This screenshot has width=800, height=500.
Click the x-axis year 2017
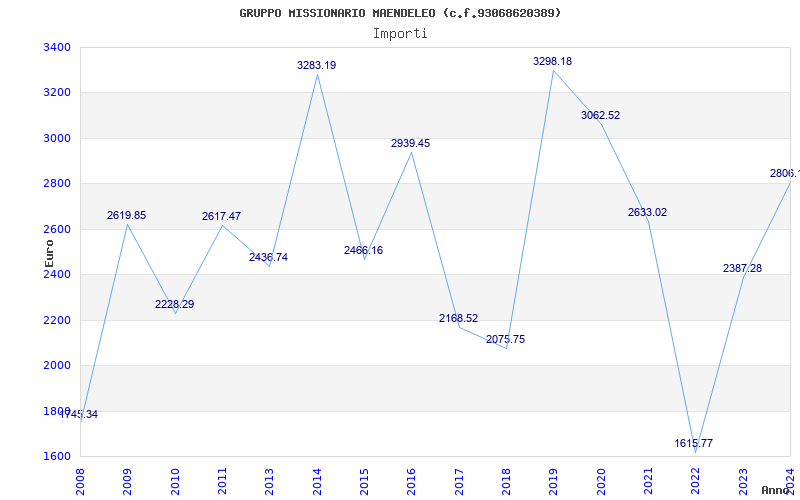pyautogui.click(x=459, y=482)
